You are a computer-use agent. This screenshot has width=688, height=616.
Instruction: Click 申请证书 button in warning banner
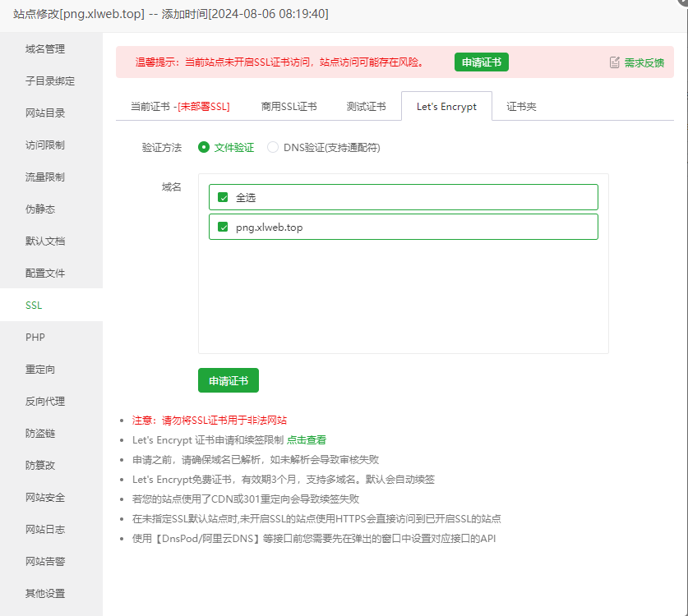[482, 62]
